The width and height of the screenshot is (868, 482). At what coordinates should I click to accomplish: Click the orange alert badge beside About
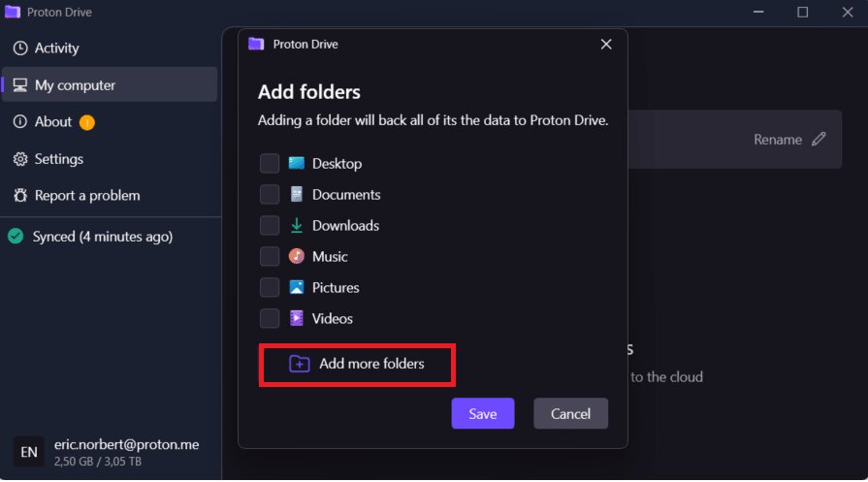[x=87, y=122]
